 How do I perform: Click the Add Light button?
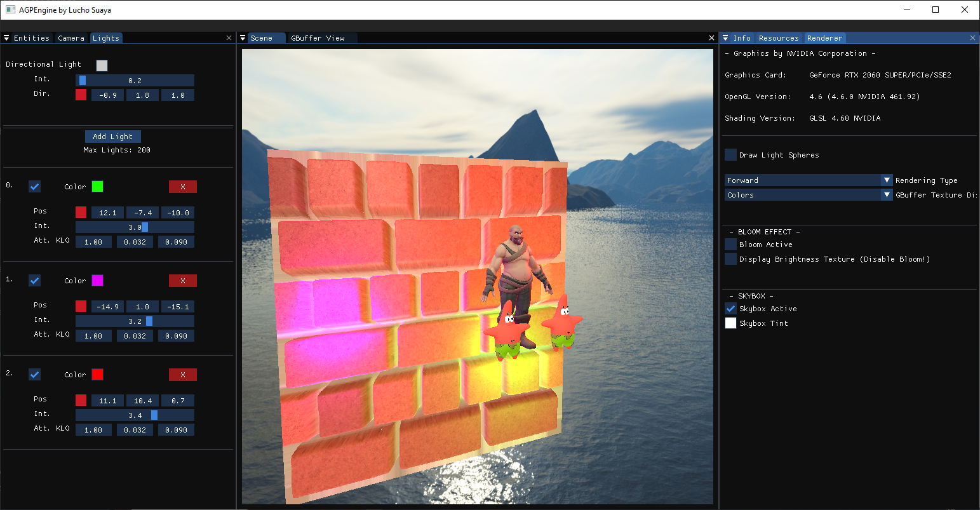click(113, 137)
